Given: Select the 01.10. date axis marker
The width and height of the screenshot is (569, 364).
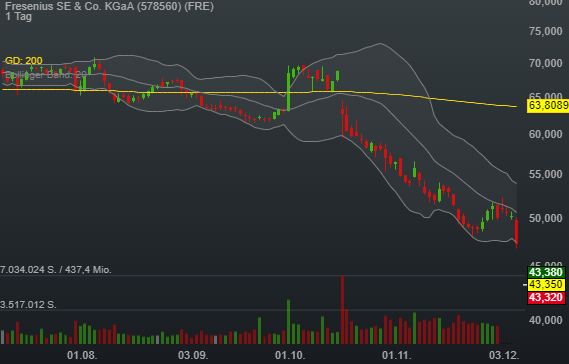Looking at the screenshot, I should tap(290, 355).
